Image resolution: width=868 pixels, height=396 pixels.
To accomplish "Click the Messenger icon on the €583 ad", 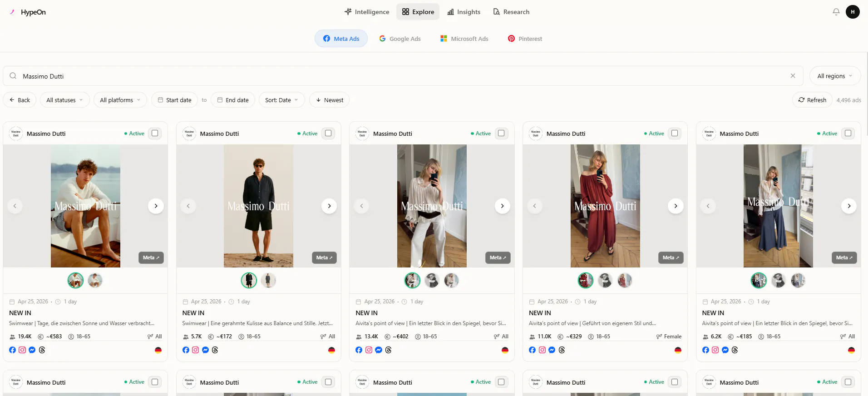I will point(32,350).
